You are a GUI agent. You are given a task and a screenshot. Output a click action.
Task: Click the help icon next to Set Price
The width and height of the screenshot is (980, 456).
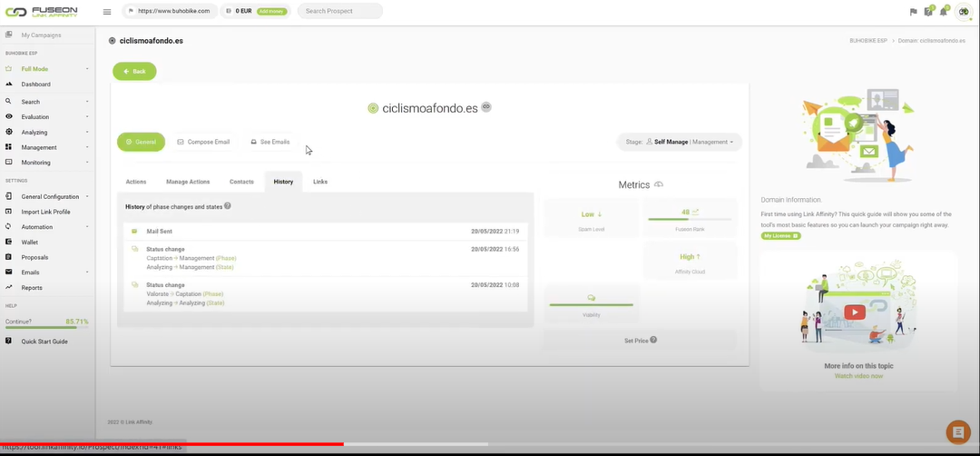pos(653,341)
